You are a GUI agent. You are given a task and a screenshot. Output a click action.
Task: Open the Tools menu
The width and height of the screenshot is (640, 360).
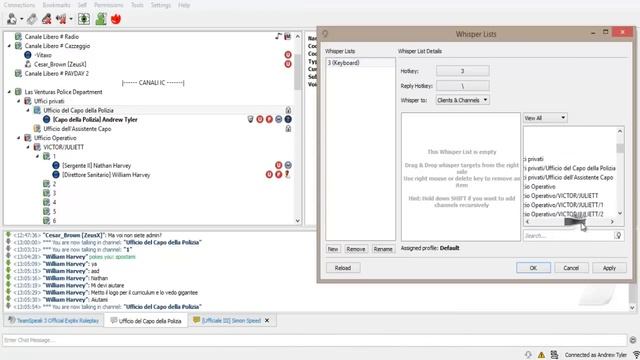pyautogui.click(x=137, y=5)
